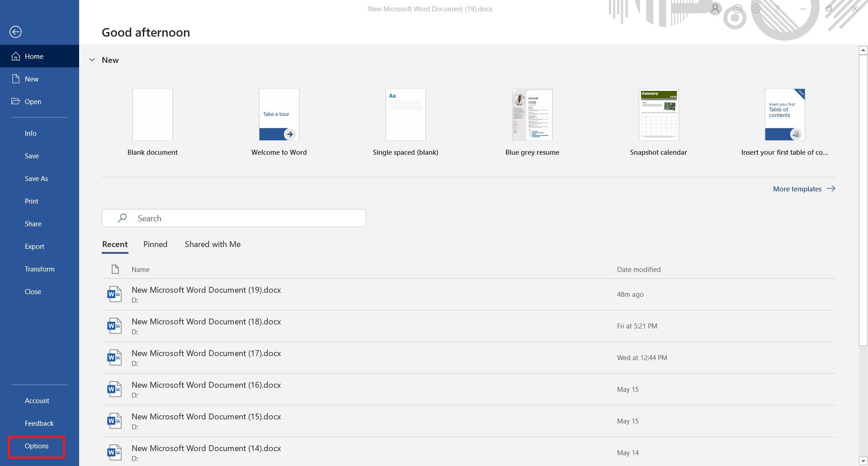Viewport: 868px width, 466px height.
Task: Open New Microsoft Word Document (14).docx
Action: click(x=469, y=452)
